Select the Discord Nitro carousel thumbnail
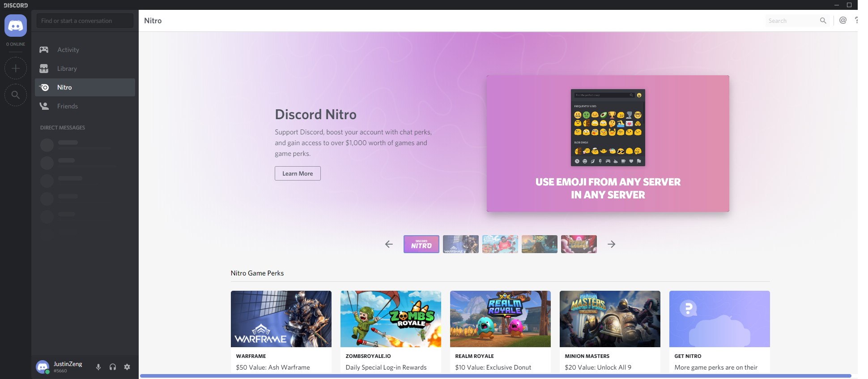This screenshot has width=868, height=379. pyautogui.click(x=421, y=244)
